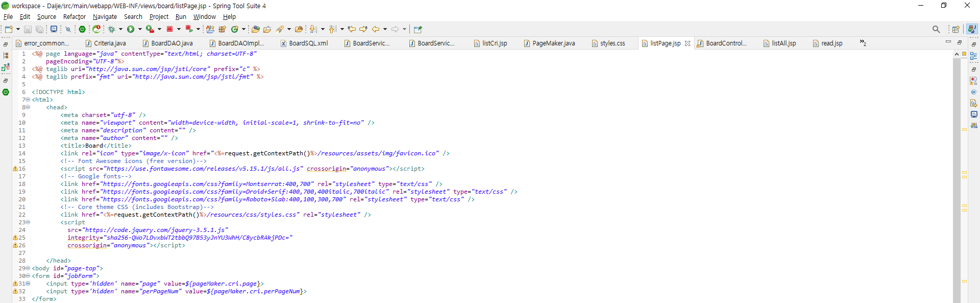
Task: Open the File menu
Action: point(8,17)
